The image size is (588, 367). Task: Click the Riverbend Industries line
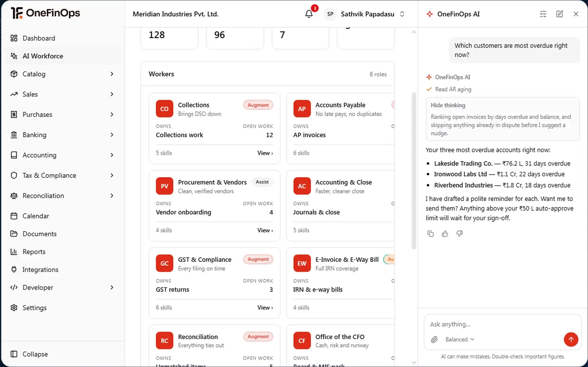pos(502,185)
